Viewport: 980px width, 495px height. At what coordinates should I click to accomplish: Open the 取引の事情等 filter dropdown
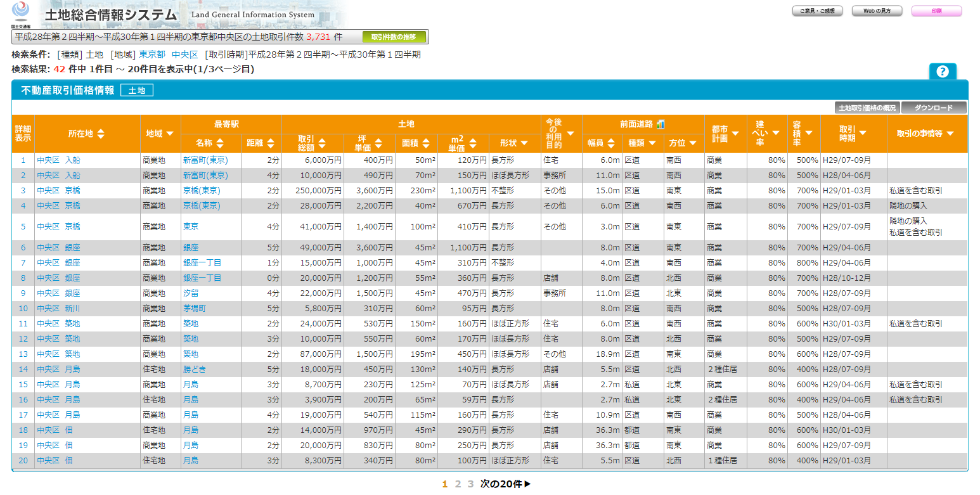click(950, 133)
